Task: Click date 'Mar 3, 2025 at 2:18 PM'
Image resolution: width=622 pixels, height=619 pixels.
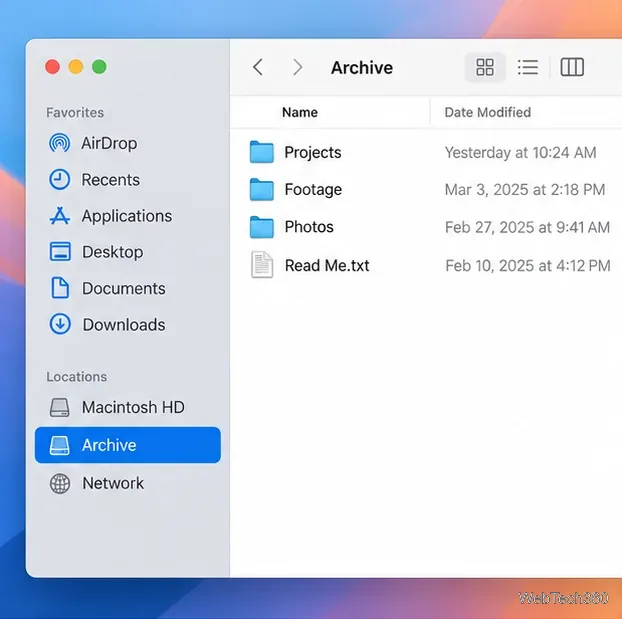Action: click(525, 190)
